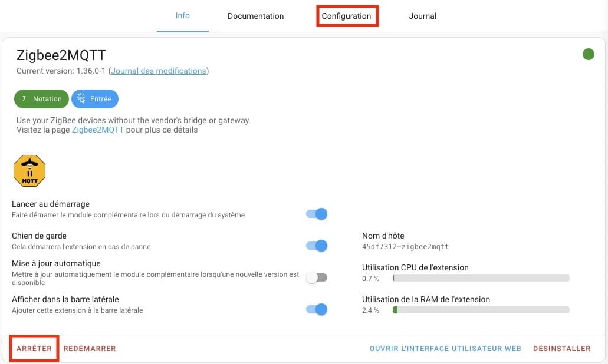Open the web UI via OUVRIR L'INTERFACE UTILISATEUR WEB
This screenshot has height=364, width=608.
[445, 349]
